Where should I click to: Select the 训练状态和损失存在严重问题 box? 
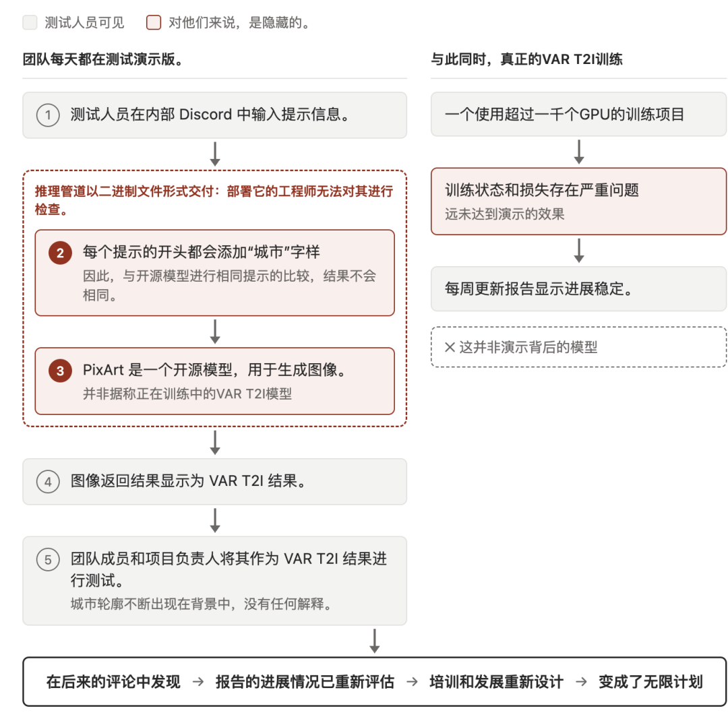[x=578, y=201]
